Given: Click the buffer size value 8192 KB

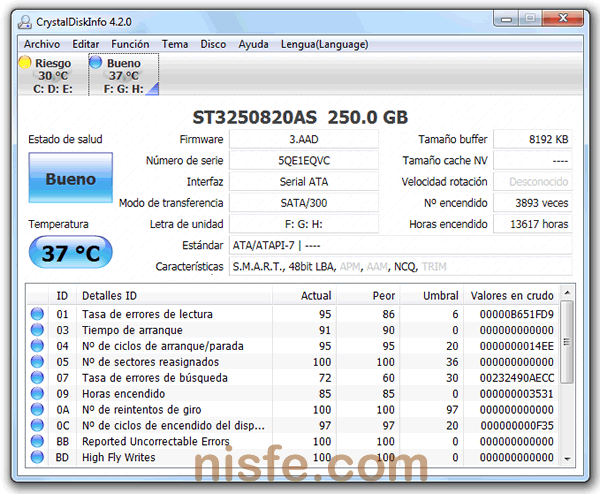Looking at the screenshot, I should tap(533, 139).
